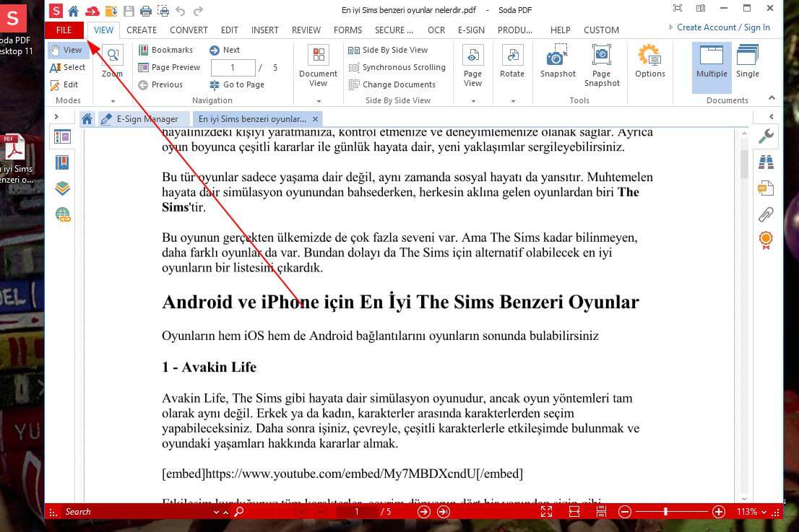Viewport: 799px width, 532px height.
Task: Click Change Documents in Side By Side View
Action: coord(392,84)
